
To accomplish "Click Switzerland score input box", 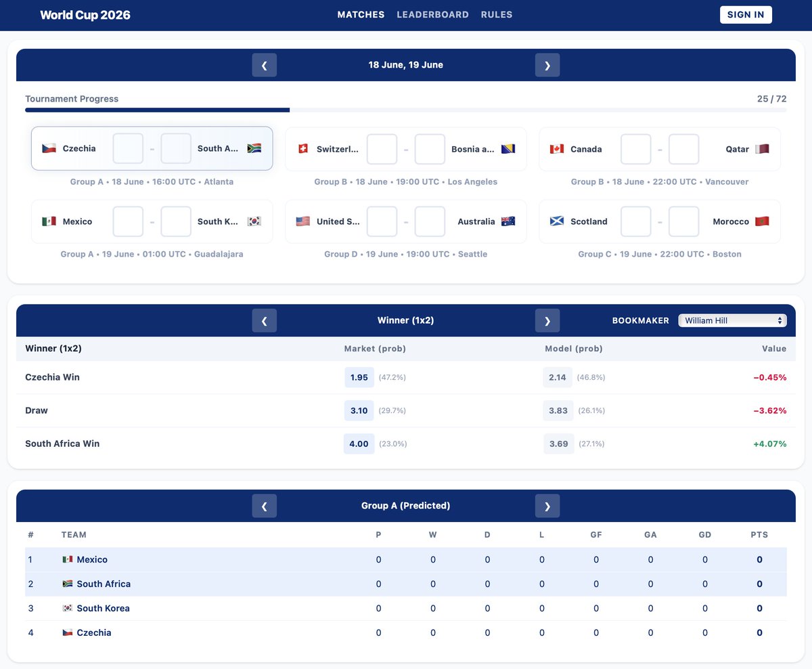I will [x=382, y=149].
